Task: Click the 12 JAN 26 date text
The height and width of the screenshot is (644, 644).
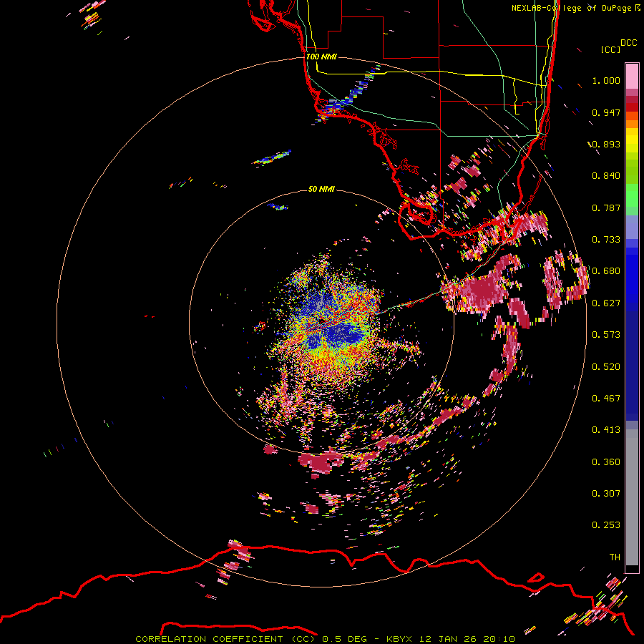Action: (448, 639)
